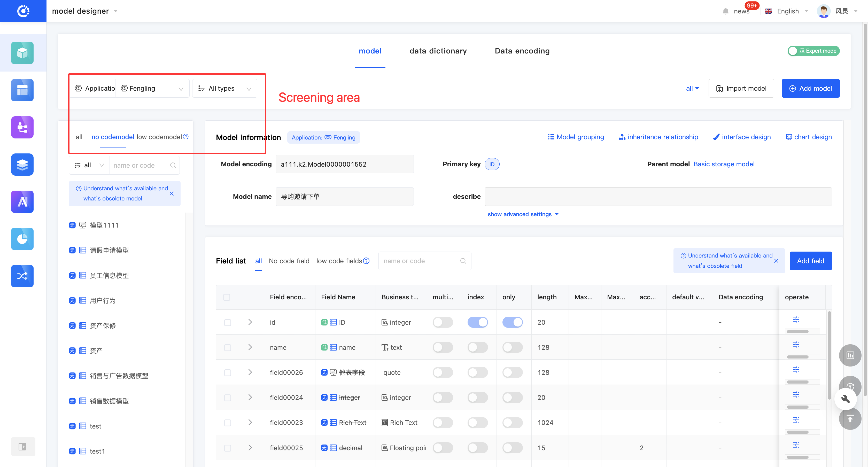
Task: Select the low codemodel filter tab
Action: coord(159,137)
